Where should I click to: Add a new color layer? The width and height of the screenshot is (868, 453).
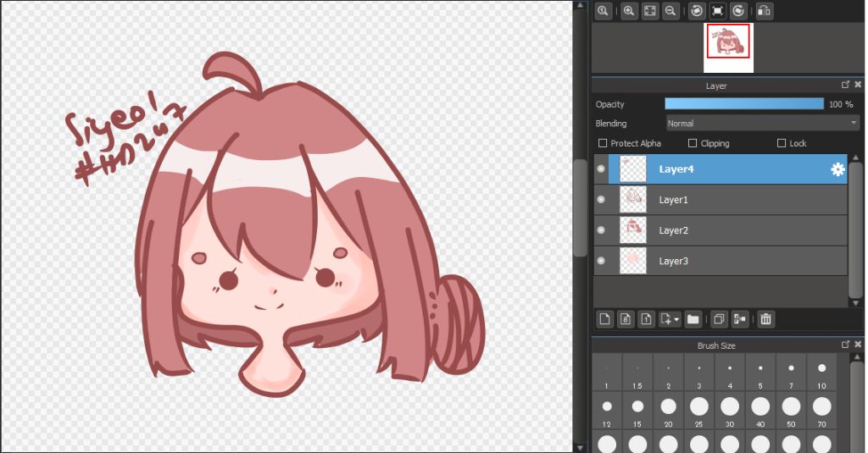pos(604,318)
